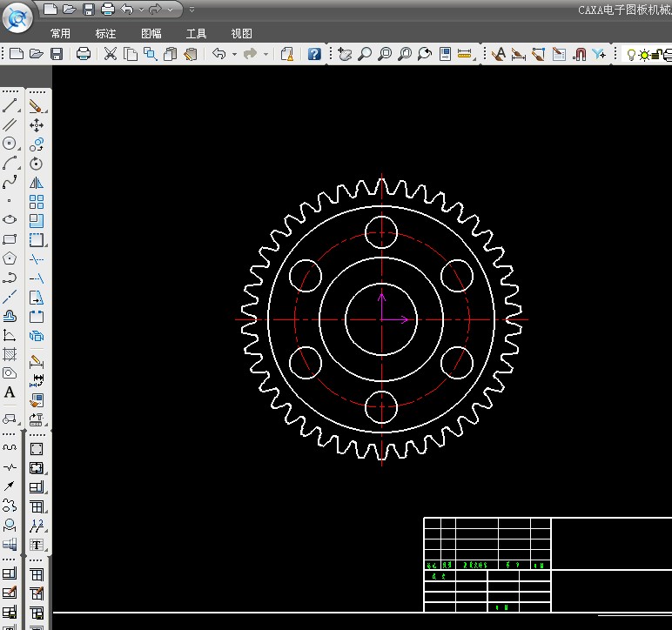Select the Mirror tool

(37, 183)
